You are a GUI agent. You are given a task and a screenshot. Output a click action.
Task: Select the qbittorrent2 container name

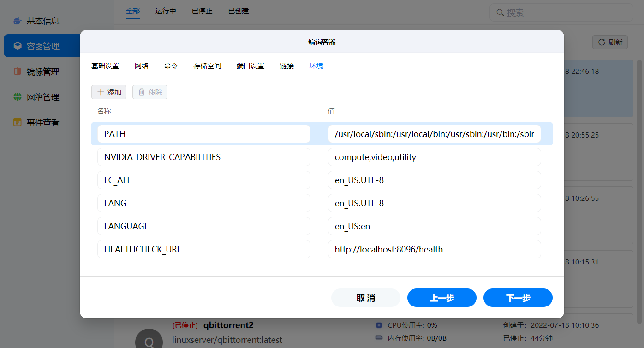pyautogui.click(x=228, y=325)
